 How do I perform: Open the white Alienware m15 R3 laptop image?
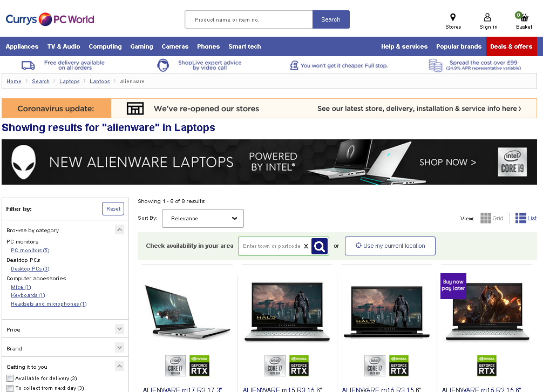point(288,312)
